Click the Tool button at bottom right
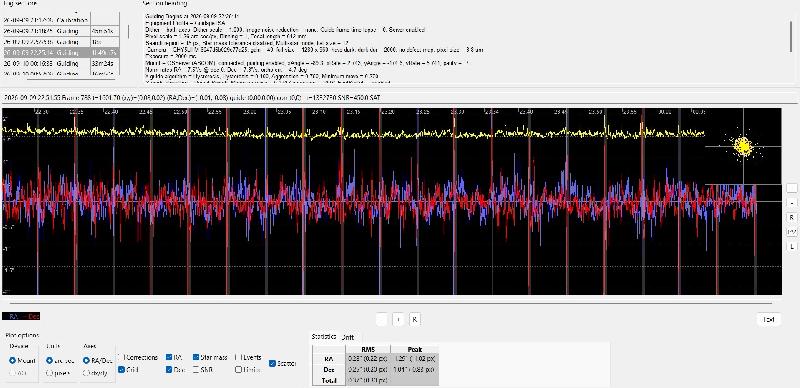The height and width of the screenshot is (388, 800). [768, 320]
